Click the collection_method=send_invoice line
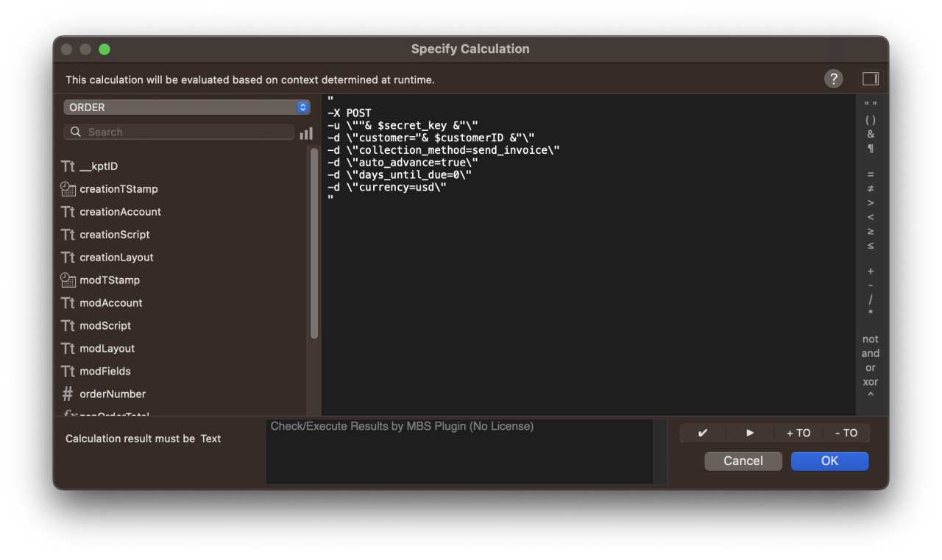Screen dimensions: 942x560 pyautogui.click(x=444, y=150)
